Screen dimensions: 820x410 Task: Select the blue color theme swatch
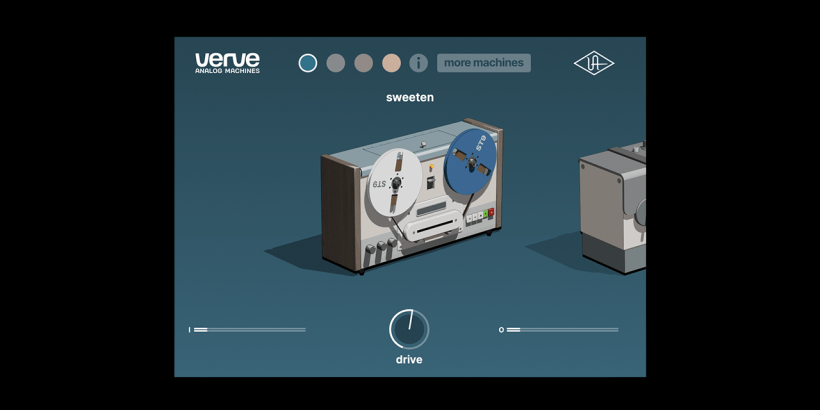point(308,63)
